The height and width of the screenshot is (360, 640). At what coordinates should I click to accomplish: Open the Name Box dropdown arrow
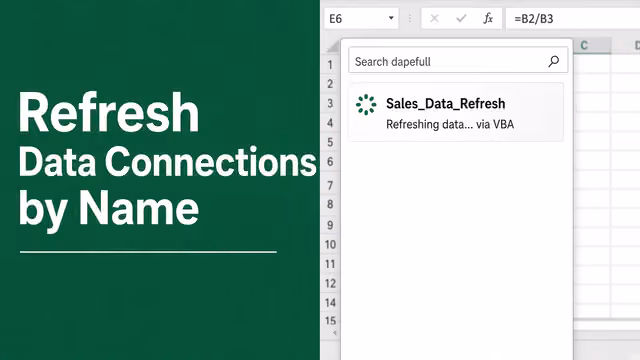391,18
